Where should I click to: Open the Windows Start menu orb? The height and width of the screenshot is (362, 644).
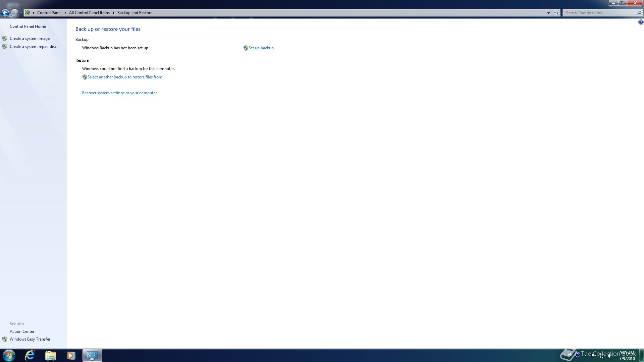tap(9, 355)
